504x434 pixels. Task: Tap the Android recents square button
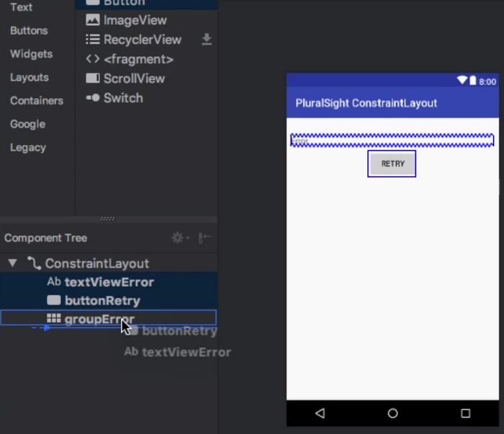coord(465,413)
